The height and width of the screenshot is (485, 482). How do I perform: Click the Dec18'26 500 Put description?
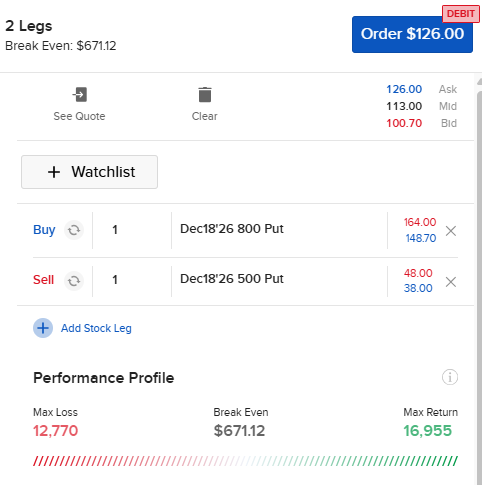point(232,279)
